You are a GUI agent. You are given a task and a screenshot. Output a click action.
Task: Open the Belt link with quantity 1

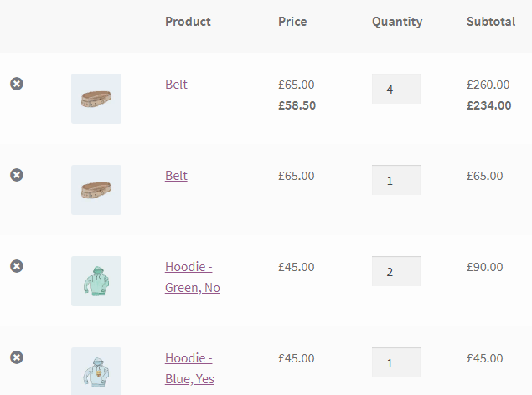point(176,176)
